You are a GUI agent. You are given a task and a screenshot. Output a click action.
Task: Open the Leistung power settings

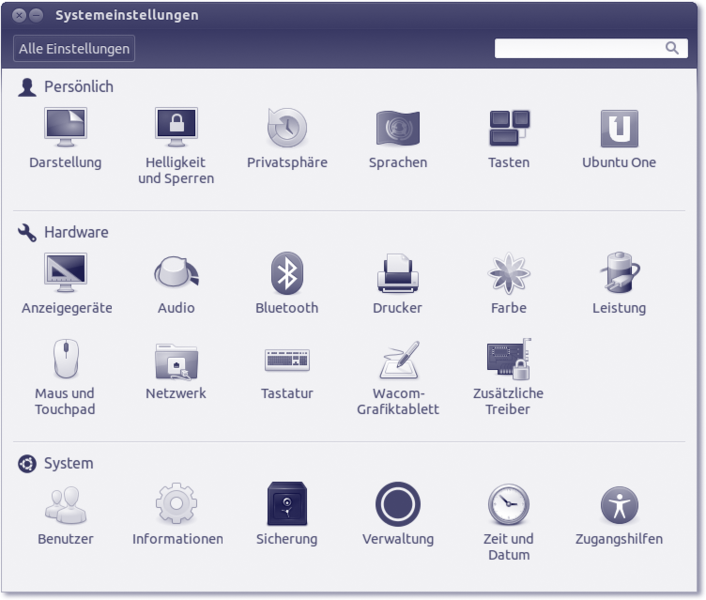619,275
